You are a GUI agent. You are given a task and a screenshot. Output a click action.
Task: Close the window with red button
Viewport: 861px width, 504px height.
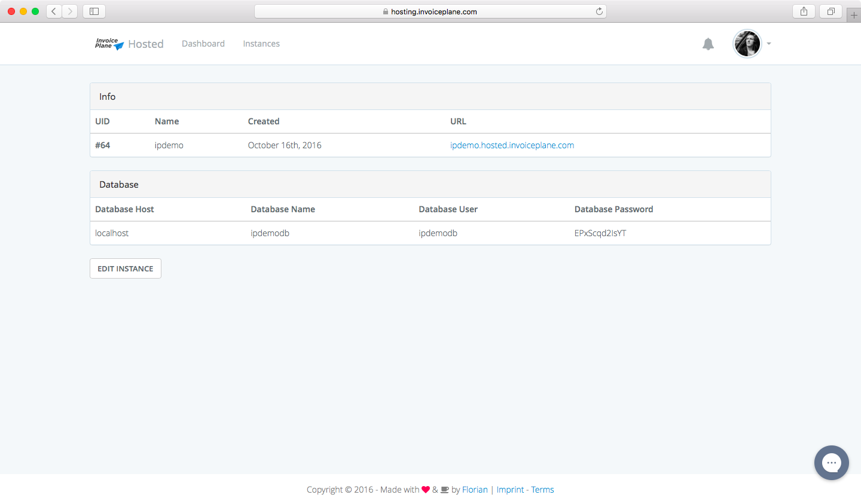coord(11,11)
